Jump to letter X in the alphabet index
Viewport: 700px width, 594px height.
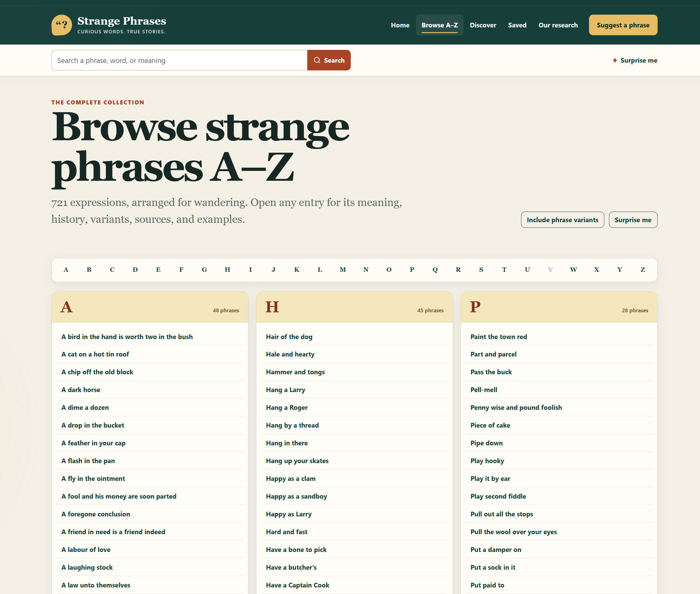(x=596, y=270)
